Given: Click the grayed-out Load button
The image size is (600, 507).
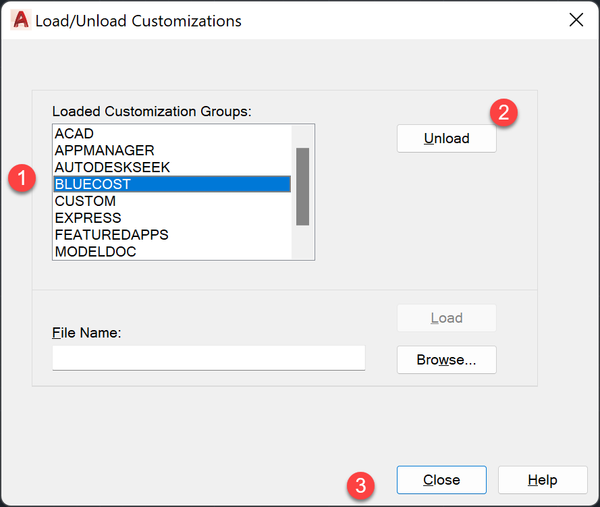Looking at the screenshot, I should (446, 318).
